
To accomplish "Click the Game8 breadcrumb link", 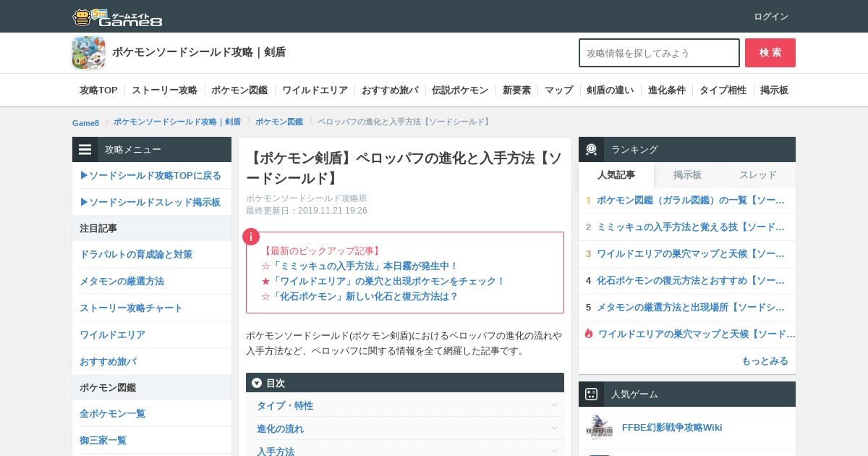I will point(85,122).
